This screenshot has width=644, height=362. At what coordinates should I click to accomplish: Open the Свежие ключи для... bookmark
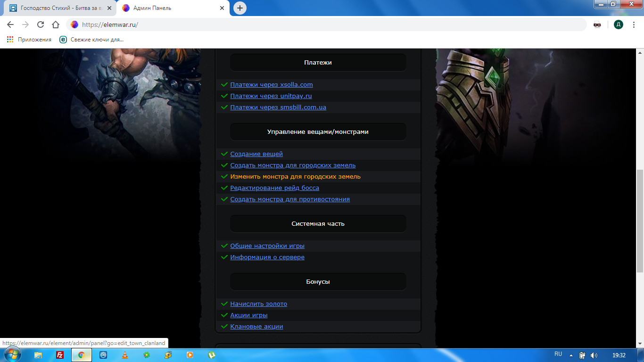point(92,40)
